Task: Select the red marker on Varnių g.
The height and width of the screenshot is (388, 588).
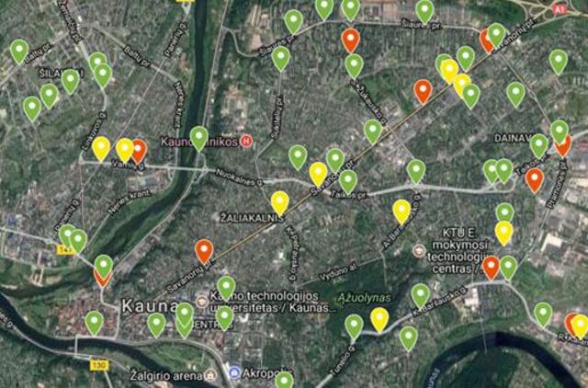Action: (x=139, y=151)
